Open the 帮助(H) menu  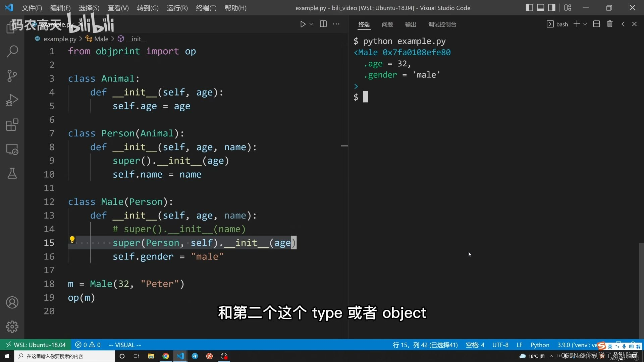(235, 8)
